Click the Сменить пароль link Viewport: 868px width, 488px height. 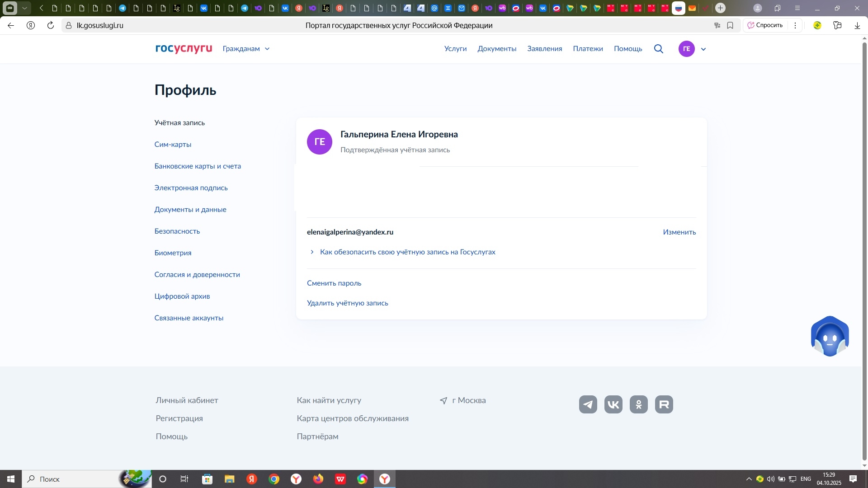coord(334,283)
